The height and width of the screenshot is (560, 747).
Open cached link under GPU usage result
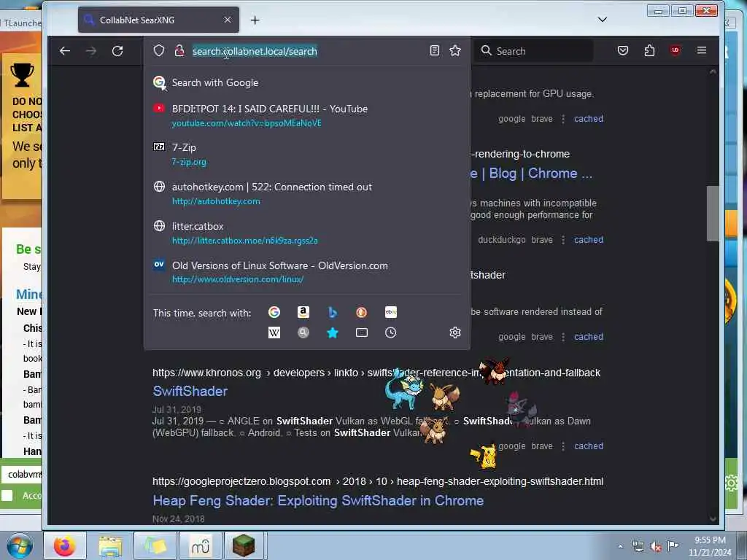(589, 119)
